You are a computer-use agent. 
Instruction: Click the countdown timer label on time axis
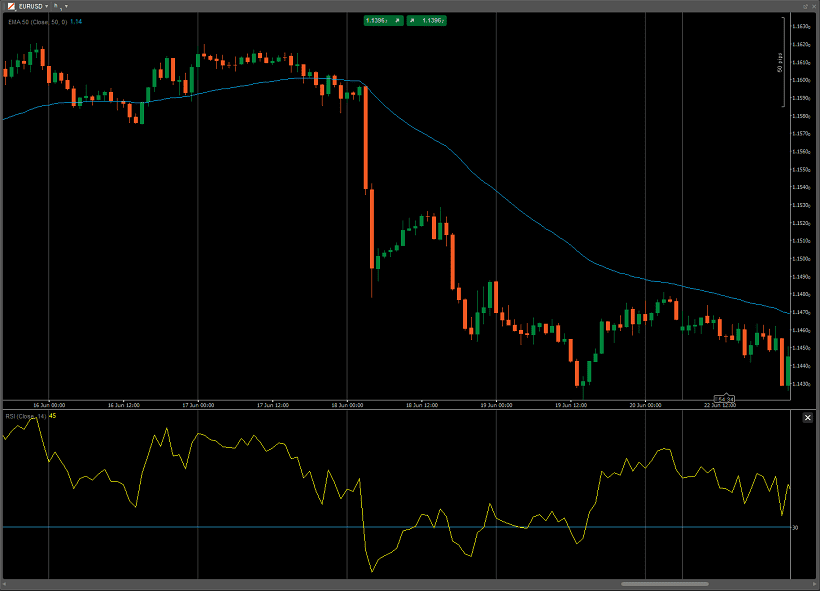click(x=725, y=400)
